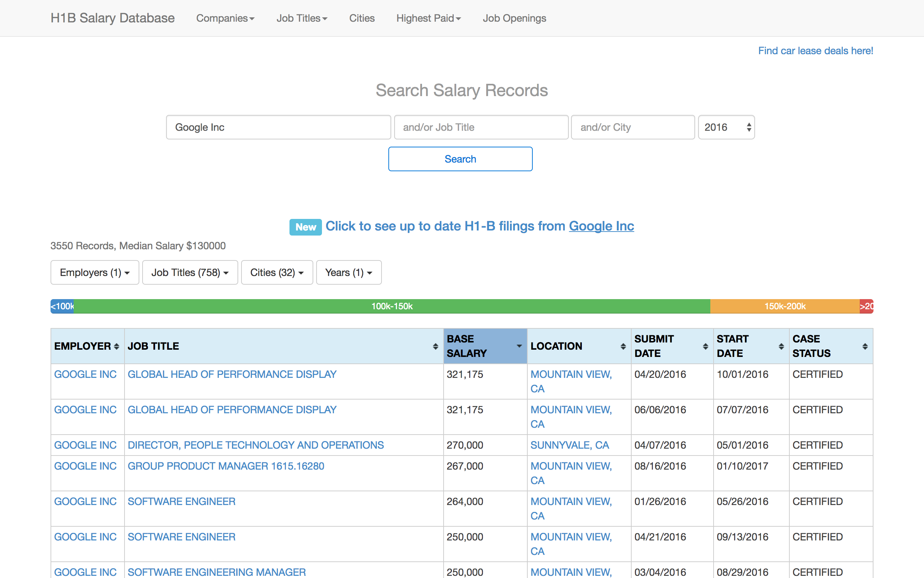
Task: Open Global Head link submitted 04/20/2016
Action: pyautogui.click(x=232, y=374)
